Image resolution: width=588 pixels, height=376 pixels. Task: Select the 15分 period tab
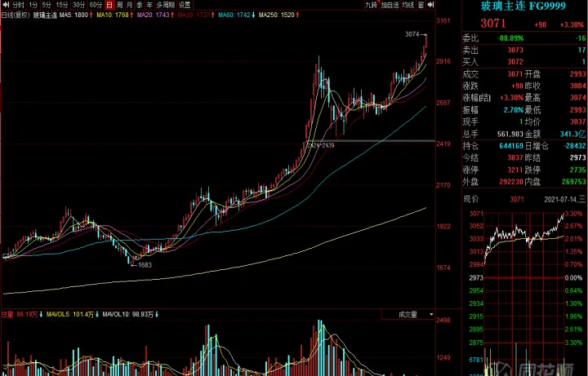click(x=61, y=5)
